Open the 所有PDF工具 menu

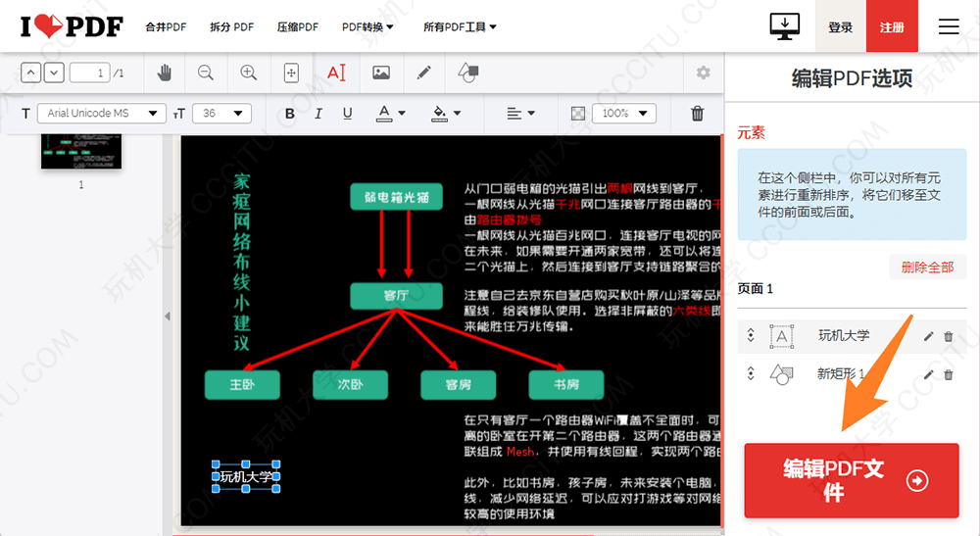coord(460,26)
